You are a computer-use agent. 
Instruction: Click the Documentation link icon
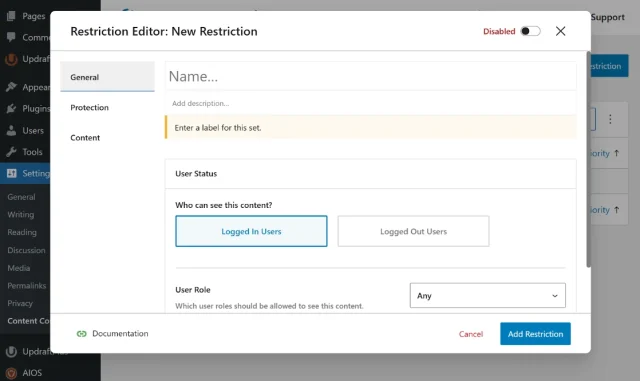82,334
